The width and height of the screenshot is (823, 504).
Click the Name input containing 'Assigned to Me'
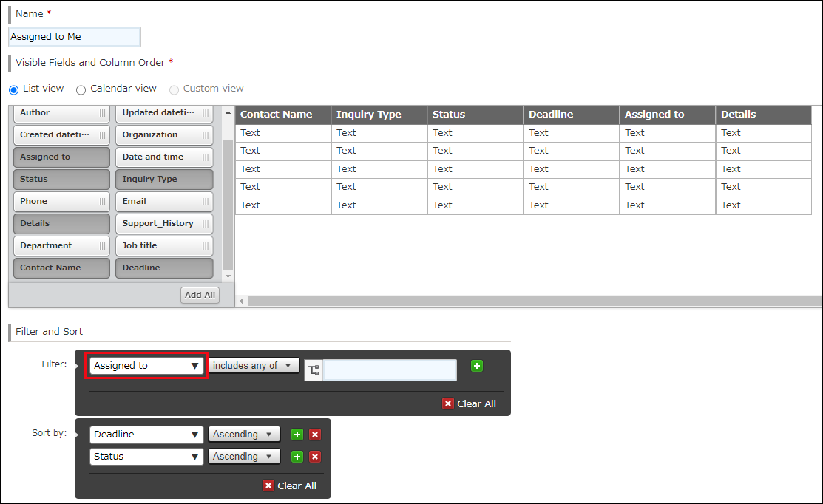click(x=74, y=36)
